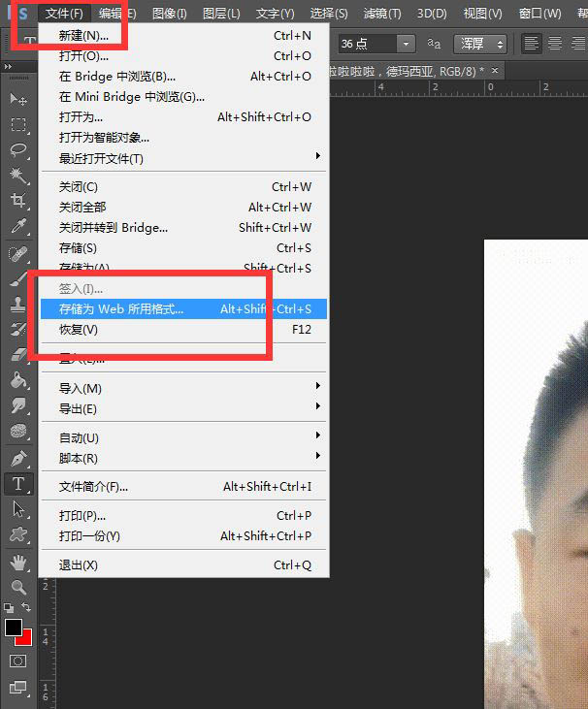The image size is (588, 709).
Task: Select the Brush tool
Action: 18,279
